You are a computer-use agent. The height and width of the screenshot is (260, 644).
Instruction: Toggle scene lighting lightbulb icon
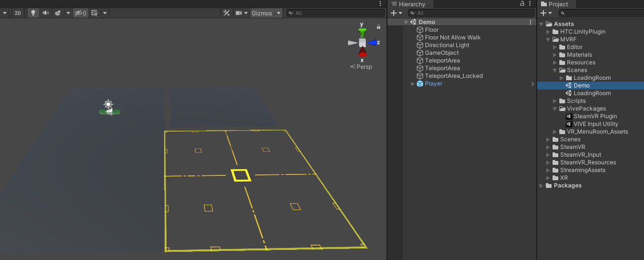[33, 13]
